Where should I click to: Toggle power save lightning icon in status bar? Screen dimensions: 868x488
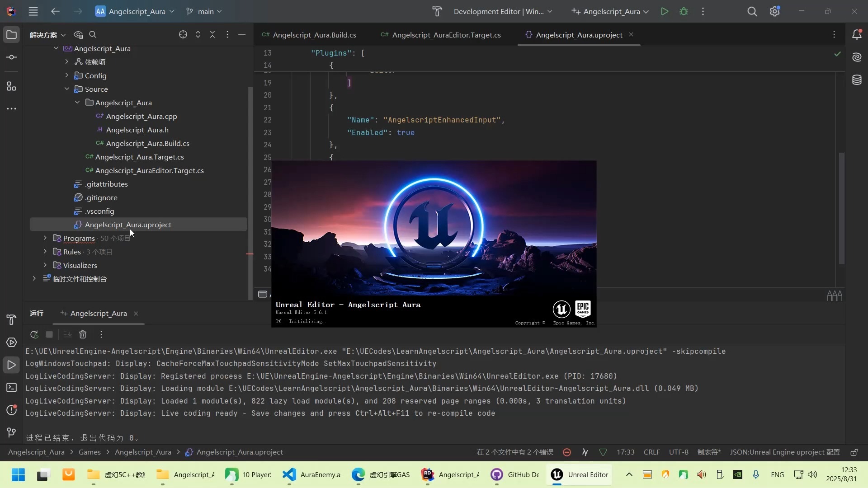click(585, 452)
